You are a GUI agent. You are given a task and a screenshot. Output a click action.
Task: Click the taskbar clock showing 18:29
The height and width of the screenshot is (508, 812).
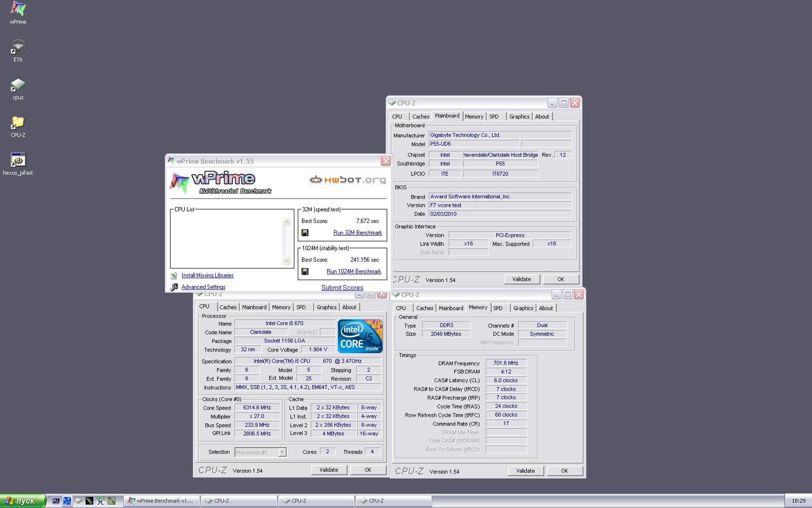pyautogui.click(x=798, y=501)
